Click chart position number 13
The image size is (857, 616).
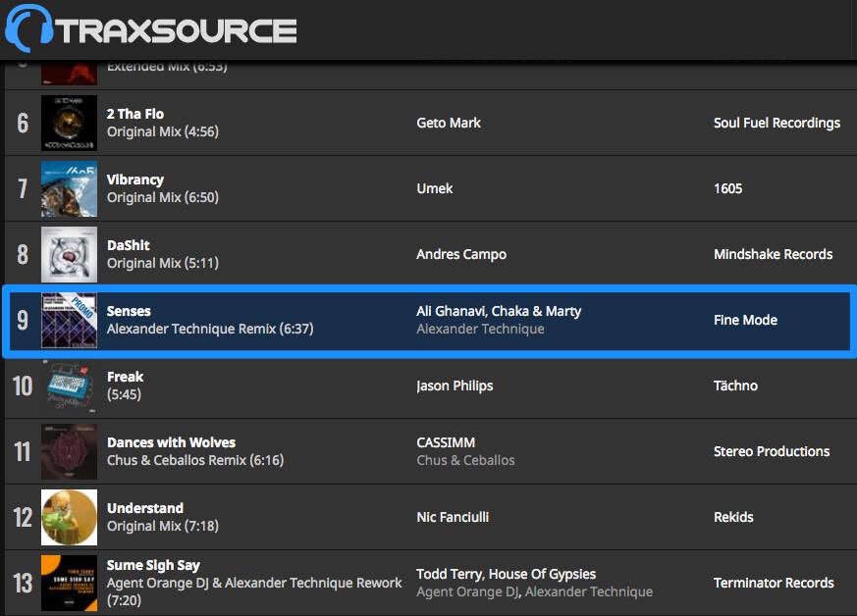[23, 583]
